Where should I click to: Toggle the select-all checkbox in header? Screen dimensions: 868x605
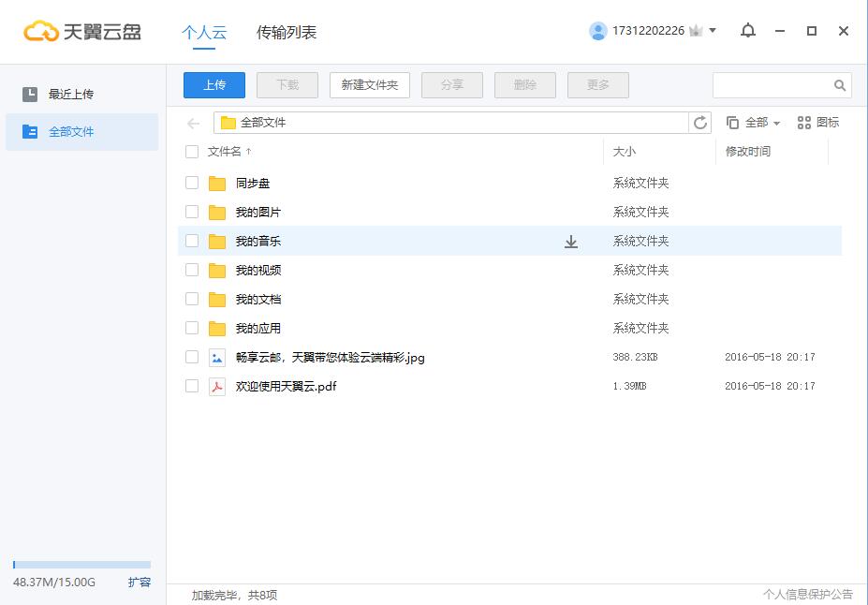[x=192, y=152]
